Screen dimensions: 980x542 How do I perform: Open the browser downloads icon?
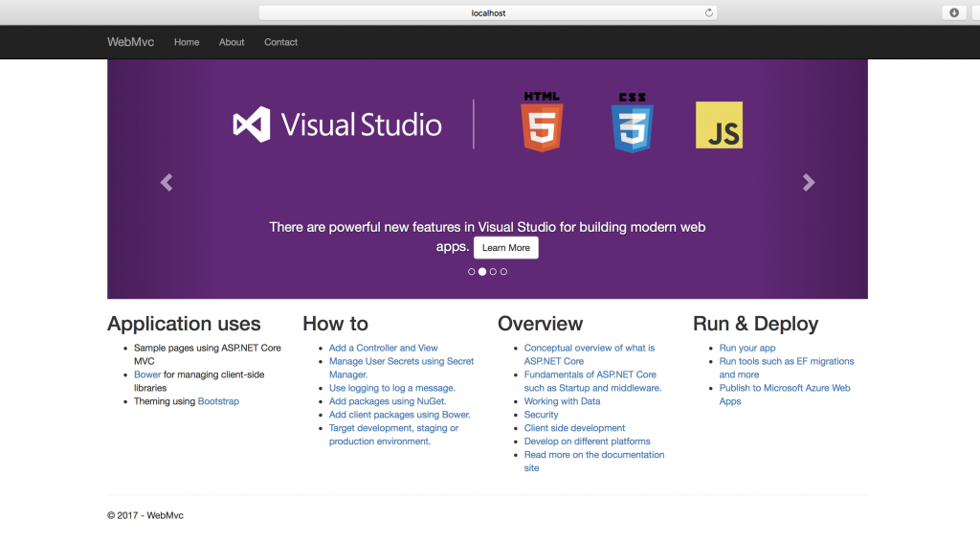point(954,12)
